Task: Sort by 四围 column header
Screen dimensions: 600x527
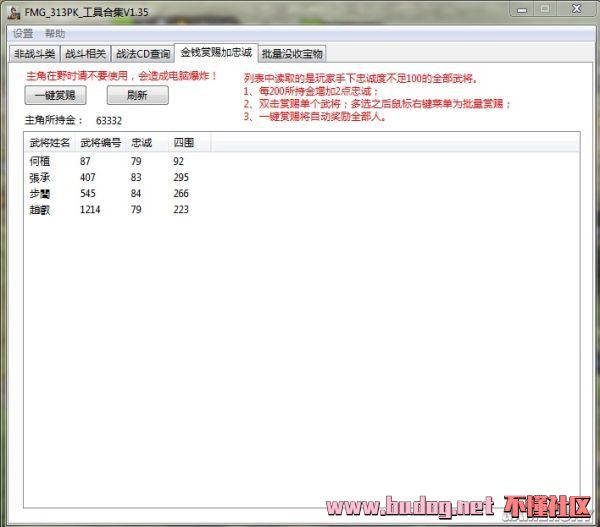Action: pyautogui.click(x=189, y=143)
